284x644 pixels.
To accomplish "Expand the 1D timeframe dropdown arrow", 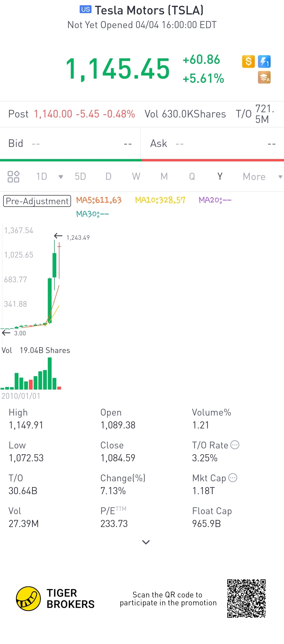I will coord(61,177).
